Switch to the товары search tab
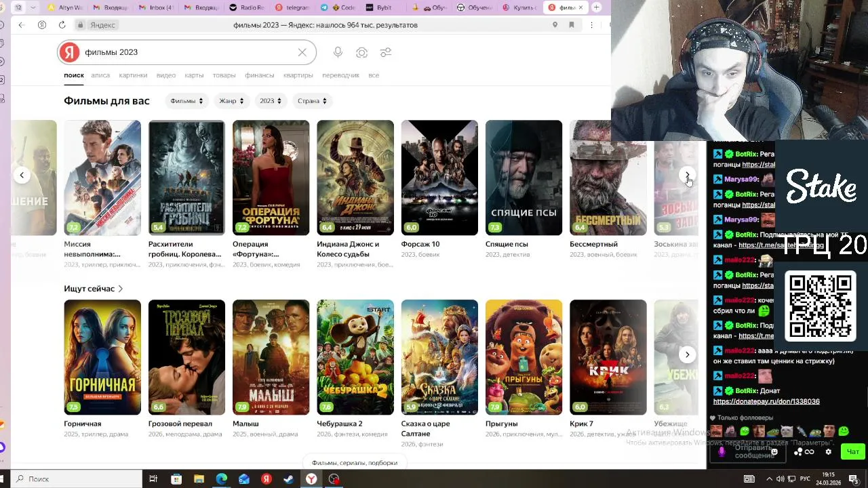 (224, 75)
